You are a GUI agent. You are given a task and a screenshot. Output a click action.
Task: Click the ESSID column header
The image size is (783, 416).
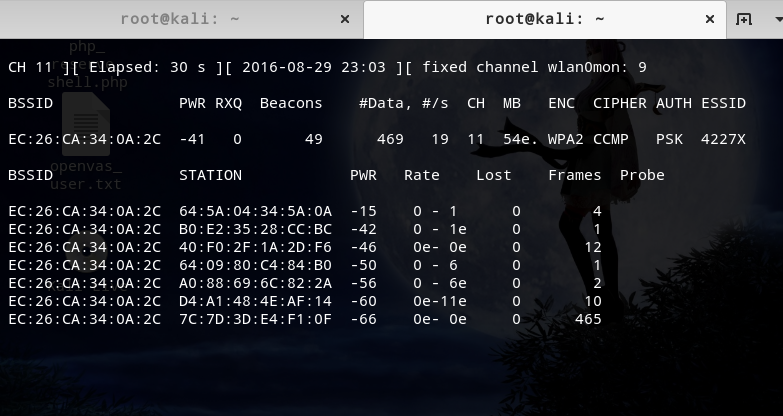tap(723, 103)
